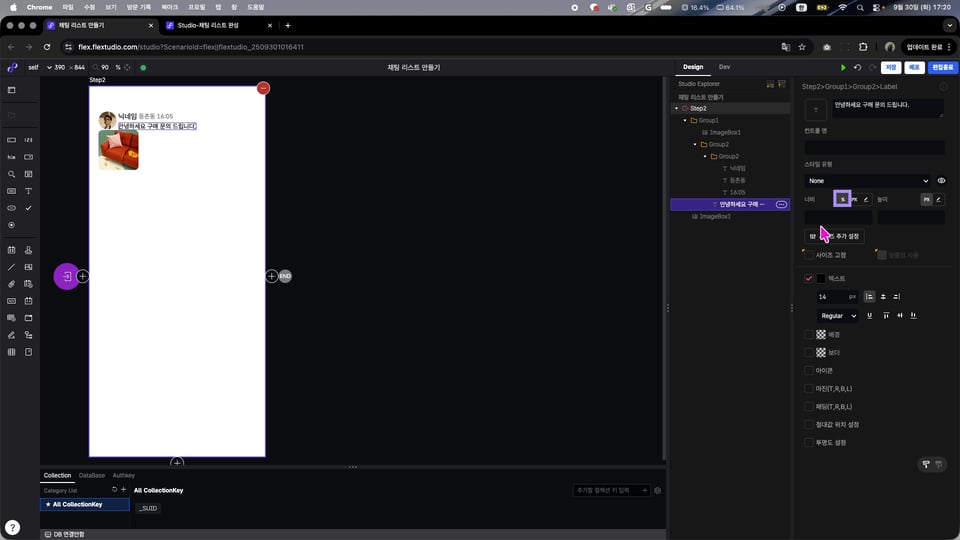The image size is (960, 540).
Task: Switch to the Dev tab
Action: (724, 67)
